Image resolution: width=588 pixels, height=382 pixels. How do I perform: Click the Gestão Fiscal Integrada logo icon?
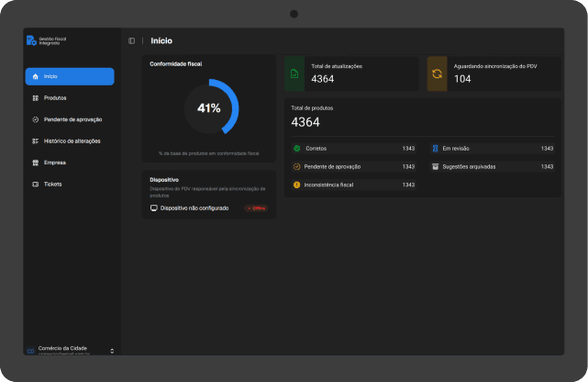[x=31, y=40]
